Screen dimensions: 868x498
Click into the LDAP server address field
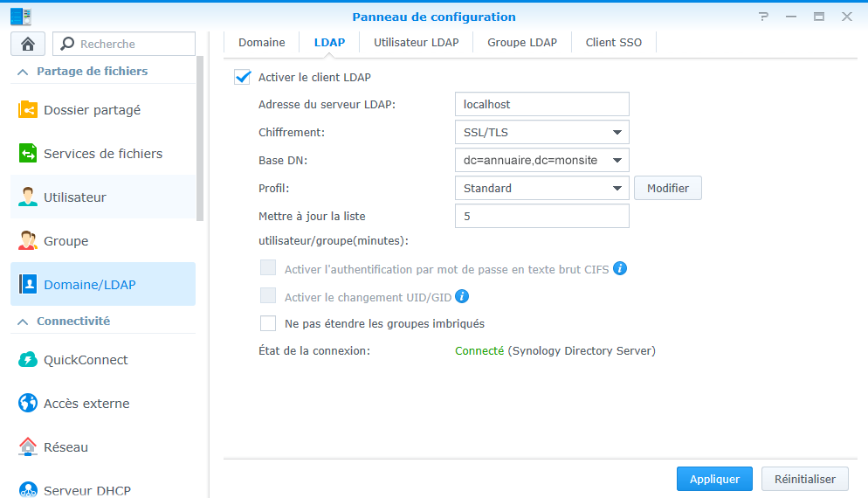[542, 104]
